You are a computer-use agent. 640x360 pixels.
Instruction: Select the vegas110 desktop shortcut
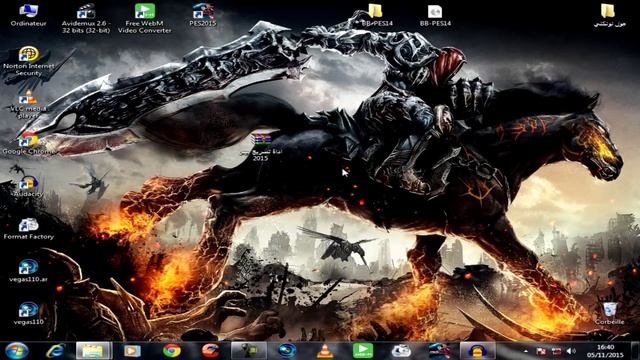pyautogui.click(x=28, y=314)
